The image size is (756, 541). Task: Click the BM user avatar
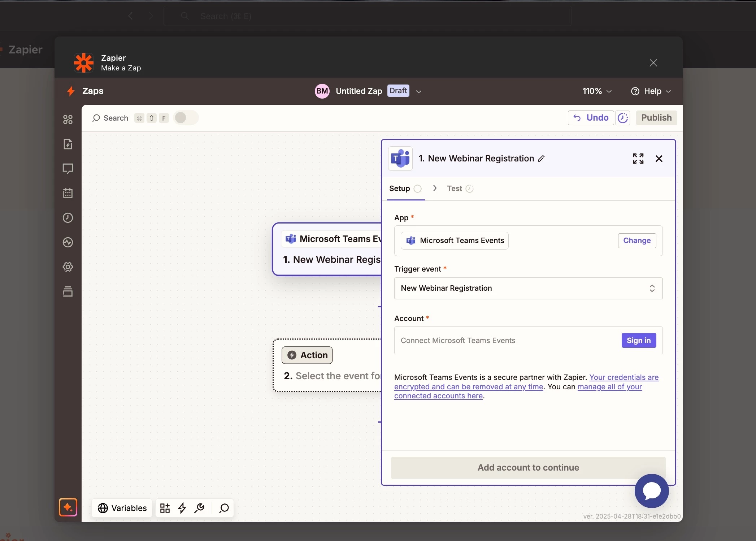(322, 91)
